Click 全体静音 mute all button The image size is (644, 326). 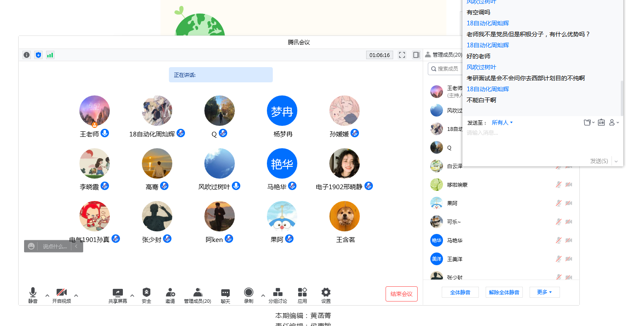coord(460,292)
